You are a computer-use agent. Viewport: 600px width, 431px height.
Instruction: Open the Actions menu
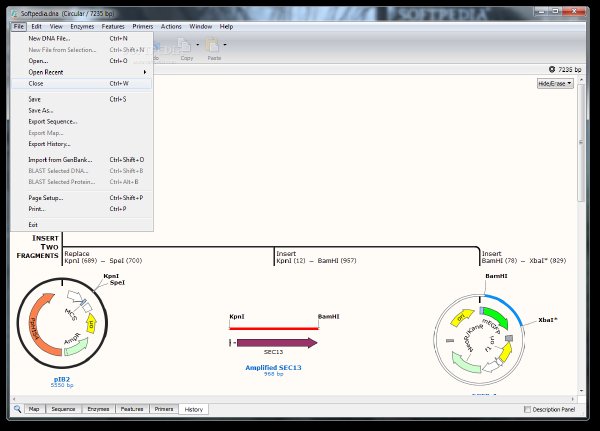[171, 26]
